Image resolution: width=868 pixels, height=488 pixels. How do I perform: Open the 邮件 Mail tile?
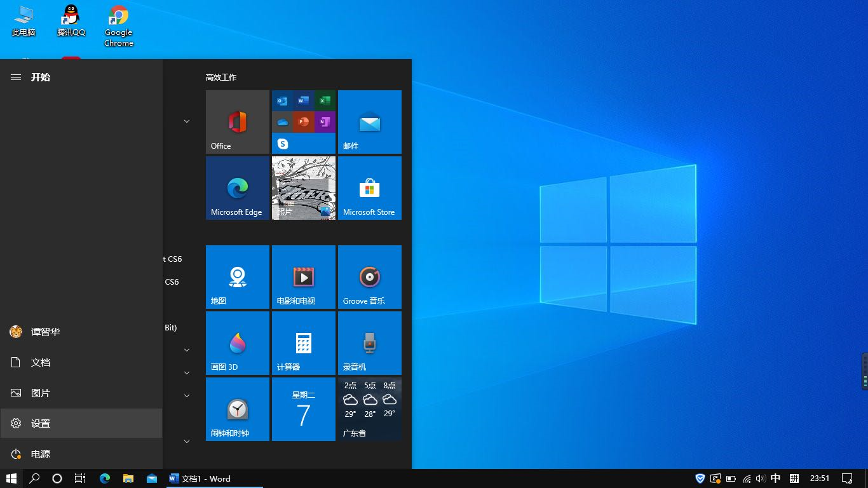370,122
